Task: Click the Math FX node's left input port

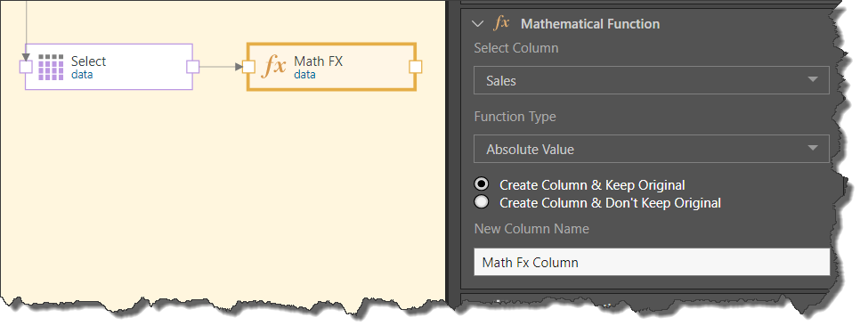Action: click(248, 67)
